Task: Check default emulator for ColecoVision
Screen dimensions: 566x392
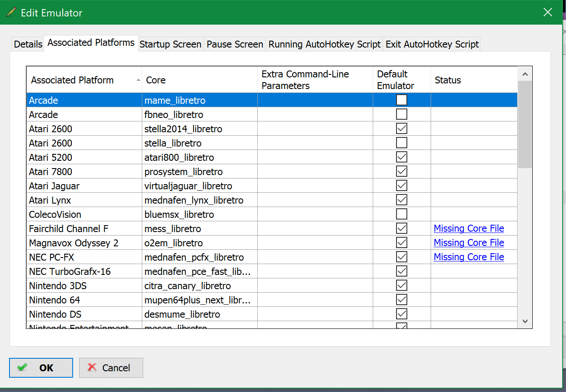Action: click(402, 214)
